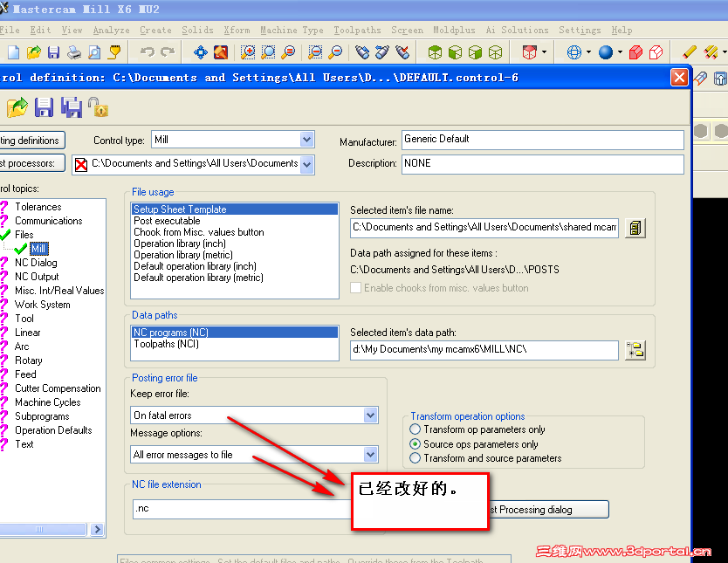
Task: Click the NC file extension input field
Action: pyautogui.click(x=242, y=509)
